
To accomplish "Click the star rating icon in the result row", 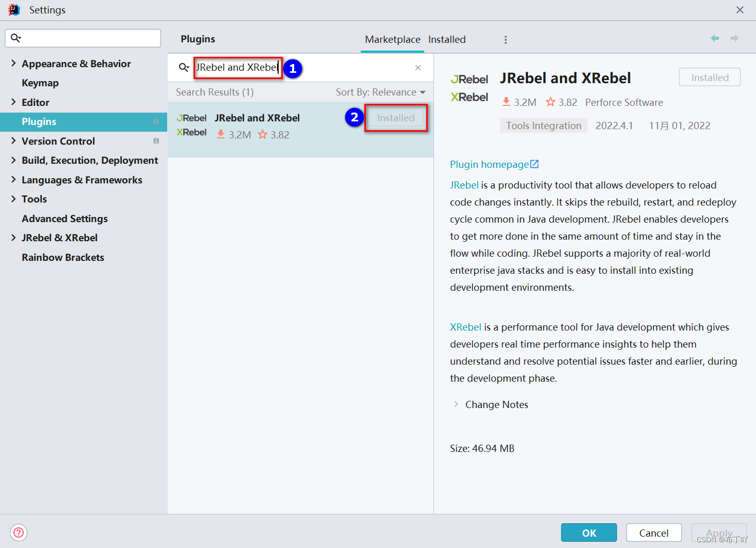I will [263, 134].
